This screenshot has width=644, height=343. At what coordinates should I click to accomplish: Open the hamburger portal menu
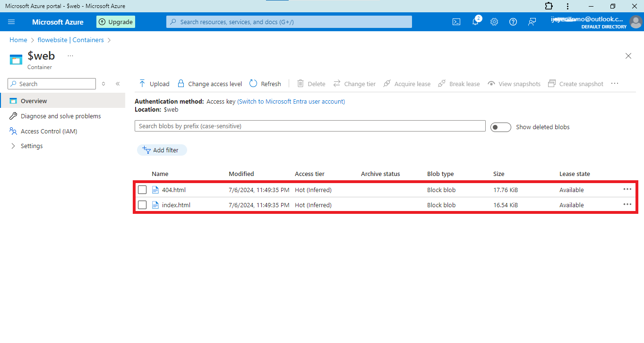pyautogui.click(x=12, y=22)
